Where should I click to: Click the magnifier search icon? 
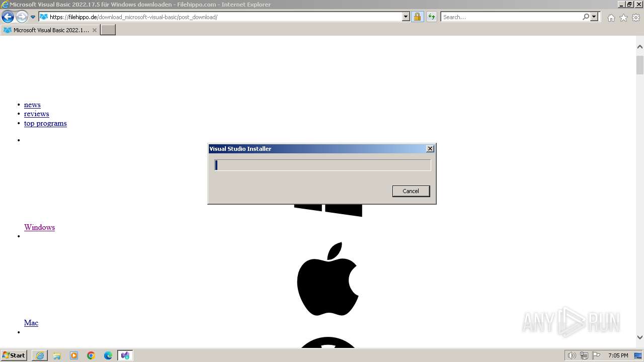(586, 17)
